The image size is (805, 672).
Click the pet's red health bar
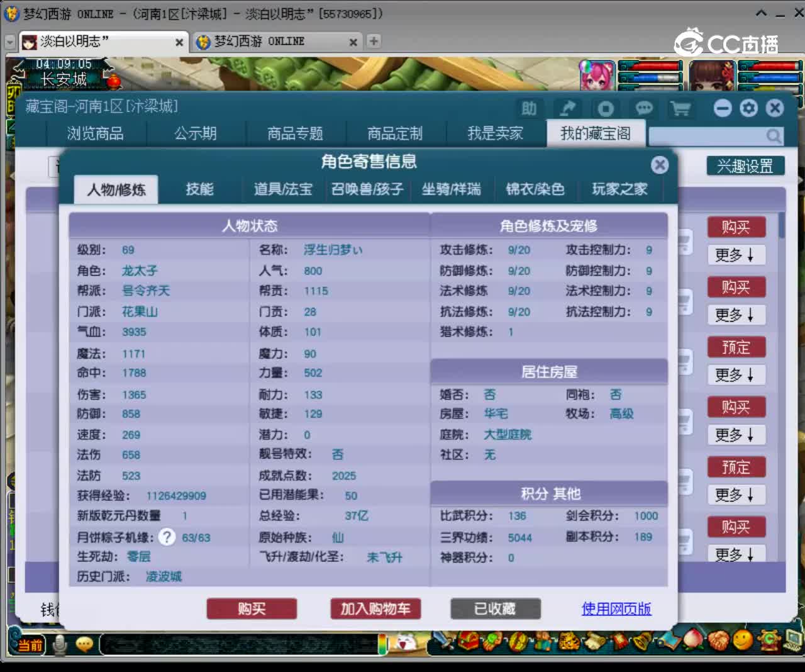click(x=650, y=66)
